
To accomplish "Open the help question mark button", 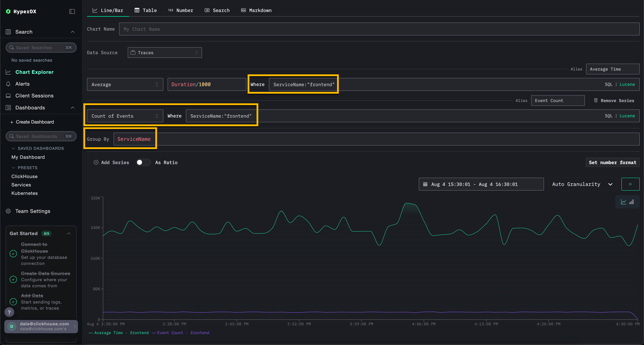I will [9, 312].
